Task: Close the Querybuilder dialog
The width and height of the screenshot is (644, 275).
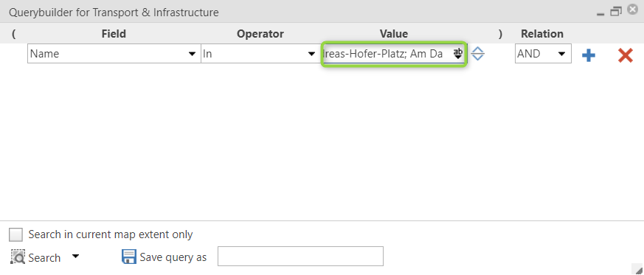Action: [x=633, y=10]
